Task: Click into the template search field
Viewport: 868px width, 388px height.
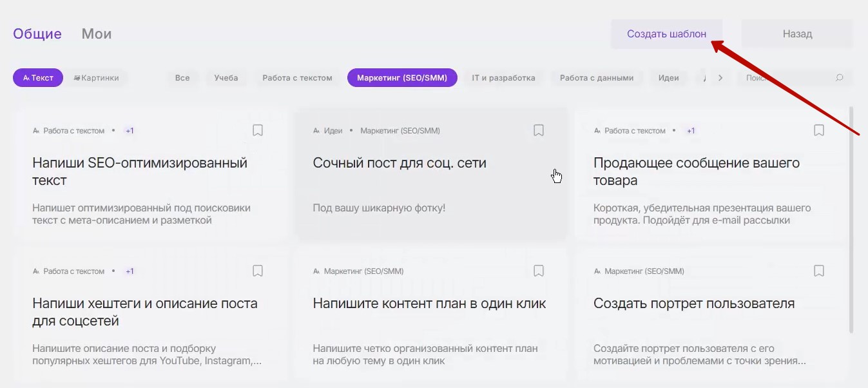Action: point(786,78)
